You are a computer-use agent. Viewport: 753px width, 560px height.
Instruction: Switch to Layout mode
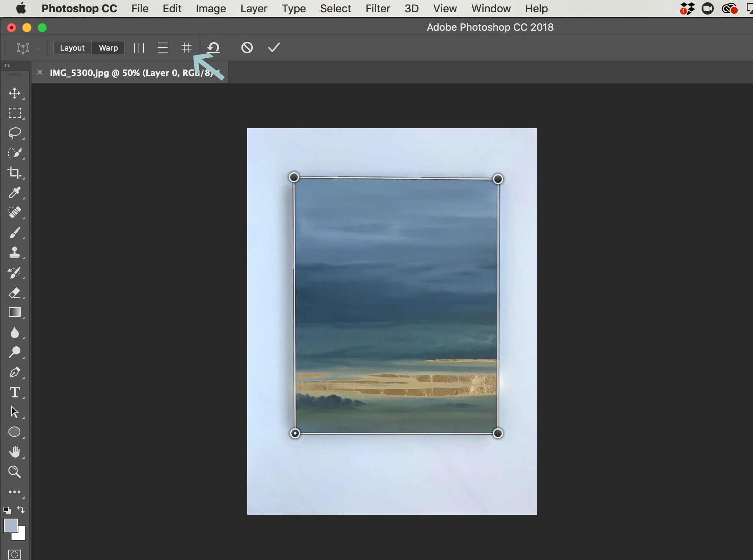(x=72, y=48)
